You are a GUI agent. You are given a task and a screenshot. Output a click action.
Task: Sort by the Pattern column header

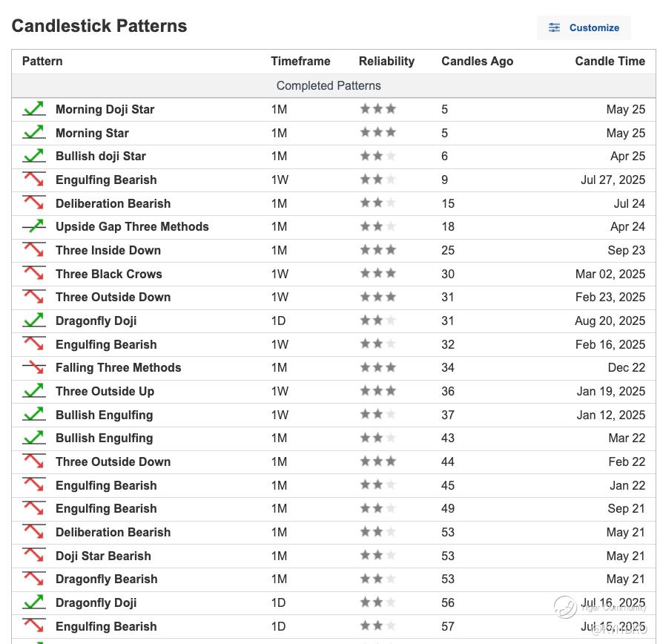42,62
